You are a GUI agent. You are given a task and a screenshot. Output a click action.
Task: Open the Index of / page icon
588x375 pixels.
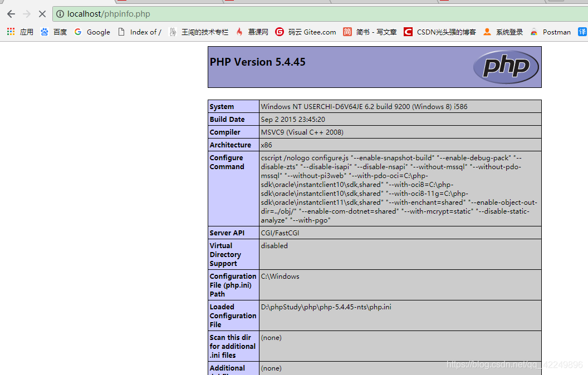pos(121,32)
